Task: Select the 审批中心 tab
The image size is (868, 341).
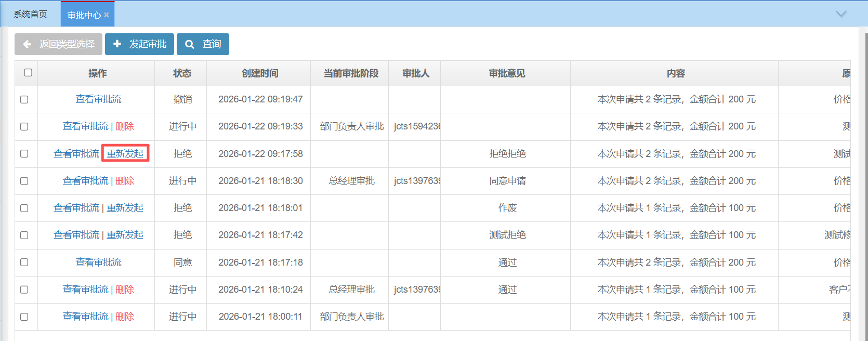Action: 84,15
